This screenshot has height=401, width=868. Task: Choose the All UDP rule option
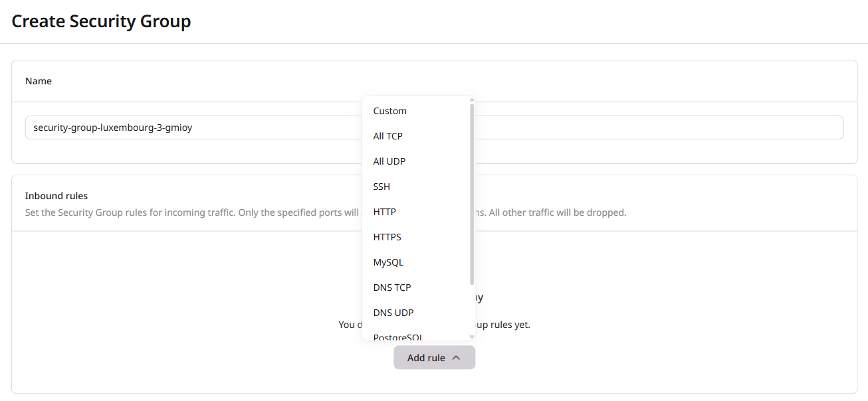pyautogui.click(x=416, y=161)
